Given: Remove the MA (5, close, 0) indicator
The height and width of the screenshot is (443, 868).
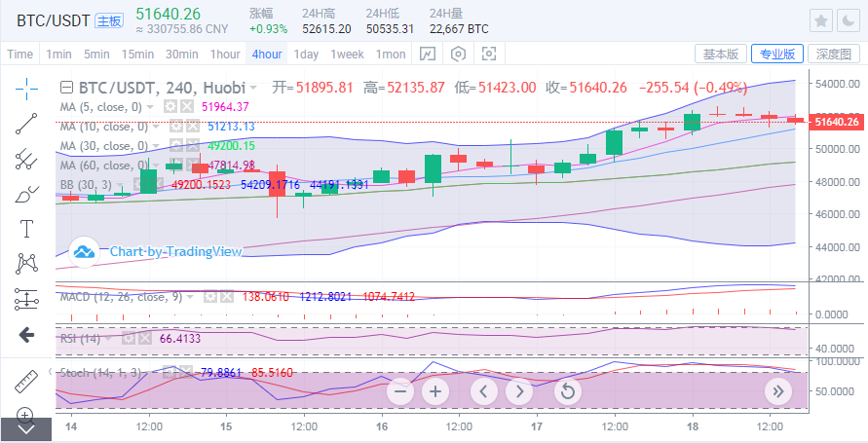Looking at the screenshot, I should click(x=187, y=106).
